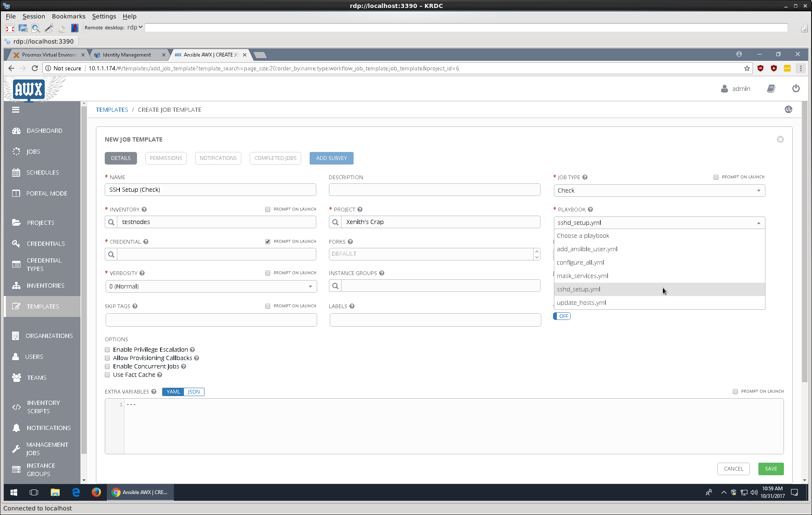Check Use Fact Cache option
The image size is (812, 515).
[107, 375]
